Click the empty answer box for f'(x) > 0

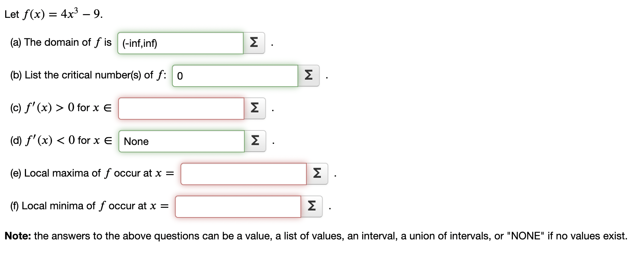(181, 109)
